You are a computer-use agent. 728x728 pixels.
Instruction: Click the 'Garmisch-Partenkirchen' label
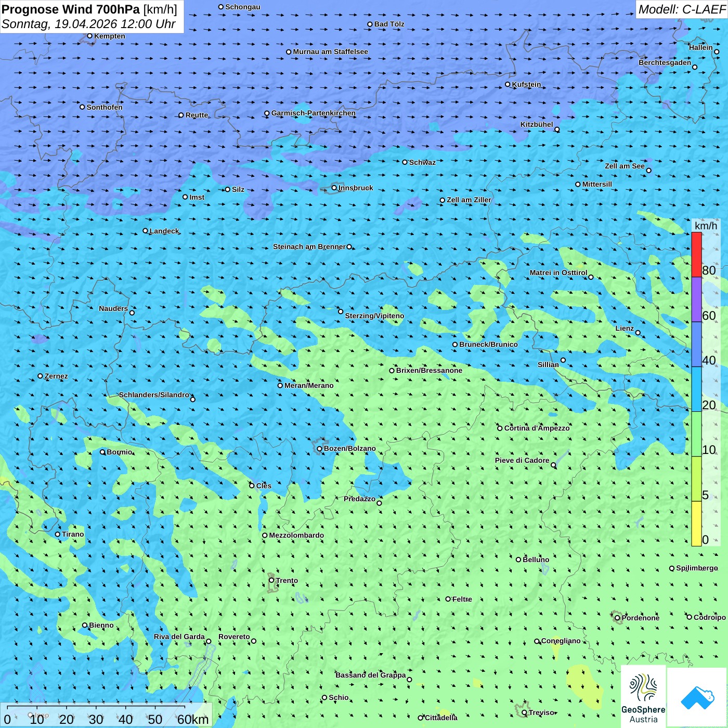[x=314, y=113]
